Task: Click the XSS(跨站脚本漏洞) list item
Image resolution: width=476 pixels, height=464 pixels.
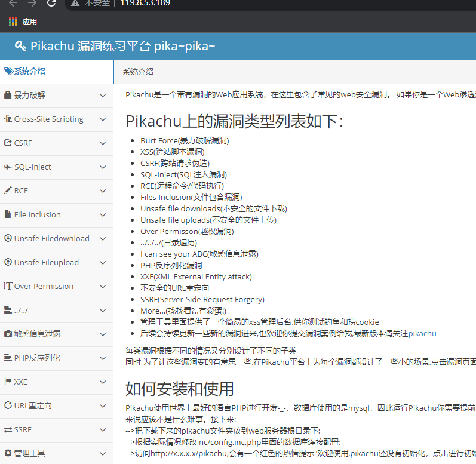Action: [x=173, y=152]
